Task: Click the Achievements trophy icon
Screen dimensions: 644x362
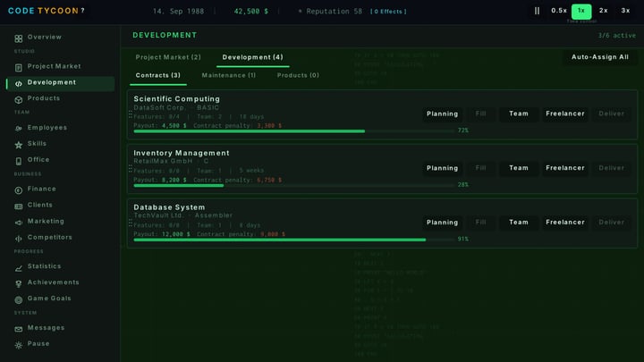Action: pos(19,284)
